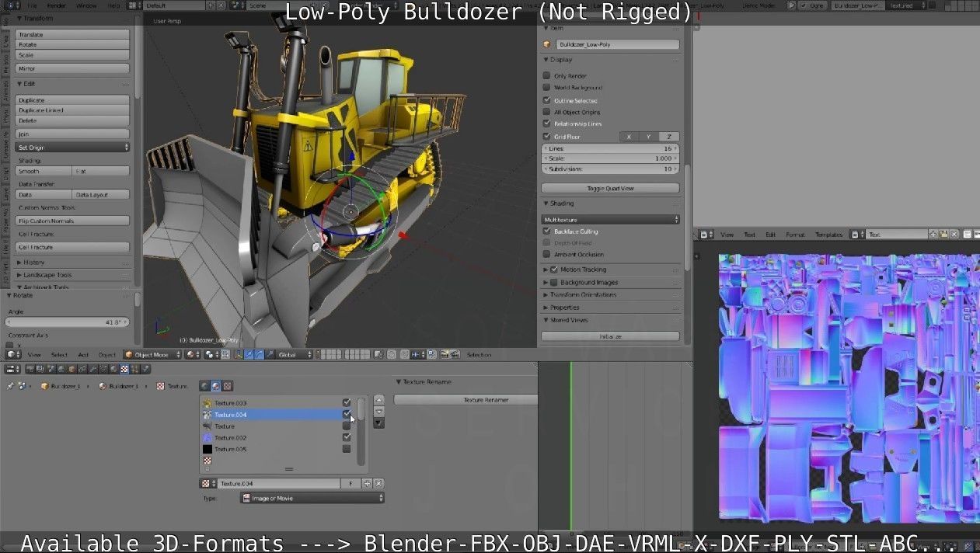The width and height of the screenshot is (980, 553).
Task: Toggle Backface Culling checkbox
Action: click(546, 231)
